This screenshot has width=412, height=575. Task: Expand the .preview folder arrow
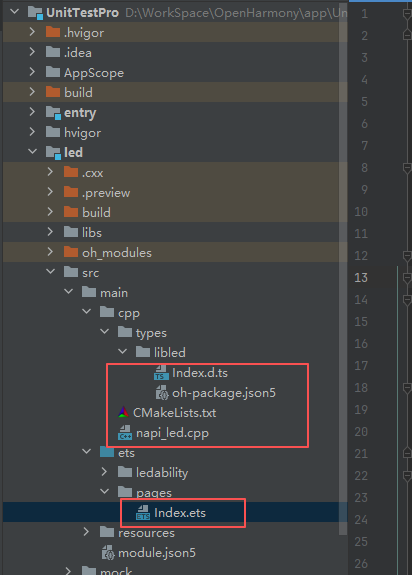pos(50,191)
